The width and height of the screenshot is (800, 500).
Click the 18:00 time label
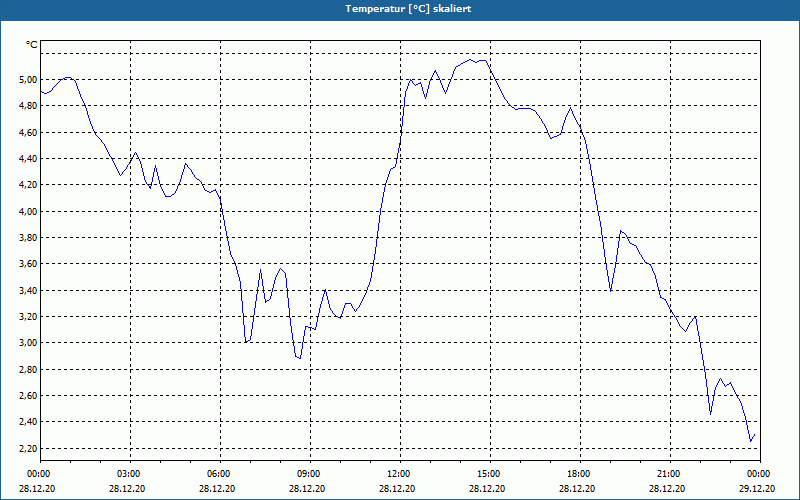(580, 474)
